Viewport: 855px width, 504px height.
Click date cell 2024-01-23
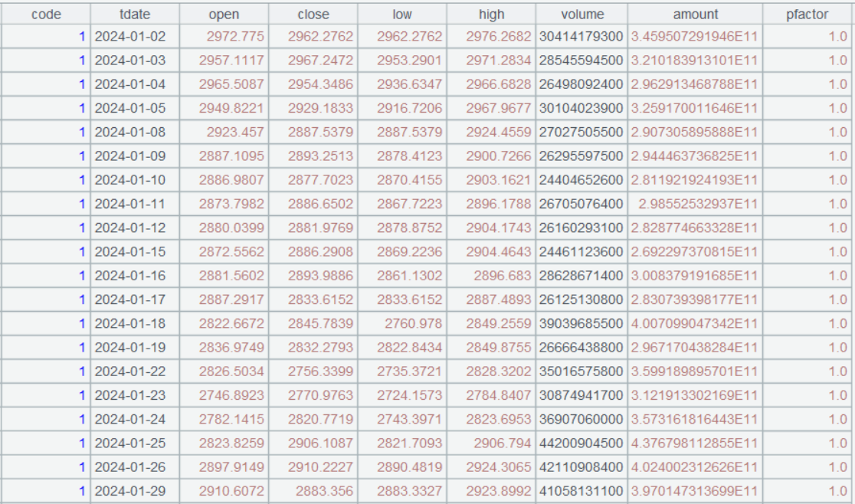(x=135, y=396)
